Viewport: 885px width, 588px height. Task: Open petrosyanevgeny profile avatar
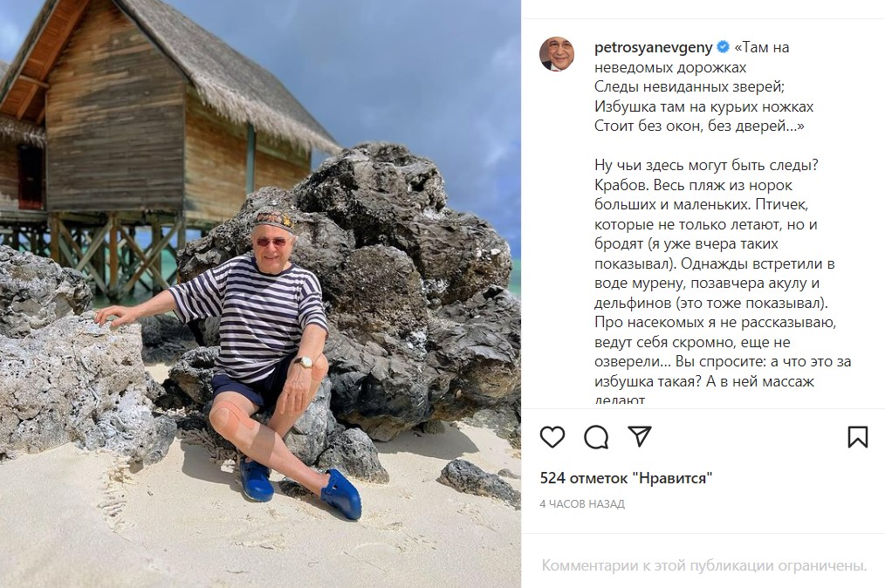coord(557,54)
